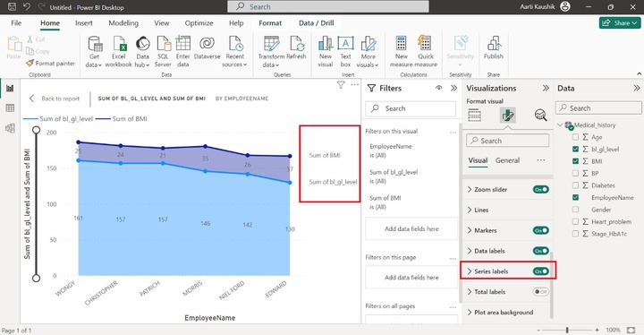Click the filter funnel icon on visual

(x=341, y=85)
